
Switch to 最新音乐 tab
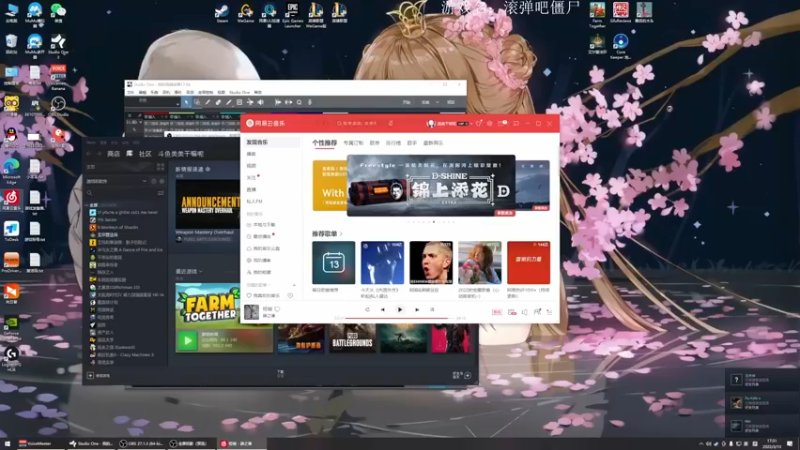(x=433, y=143)
